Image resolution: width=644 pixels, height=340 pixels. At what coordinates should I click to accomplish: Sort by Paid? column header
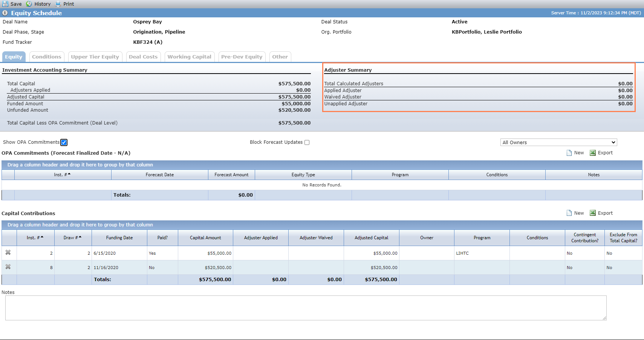162,238
